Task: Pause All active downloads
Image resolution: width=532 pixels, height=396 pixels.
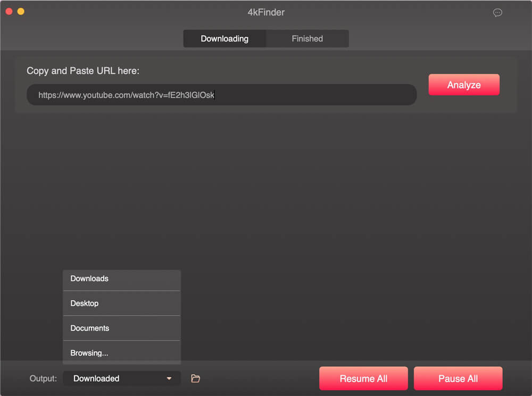Action: [458, 378]
